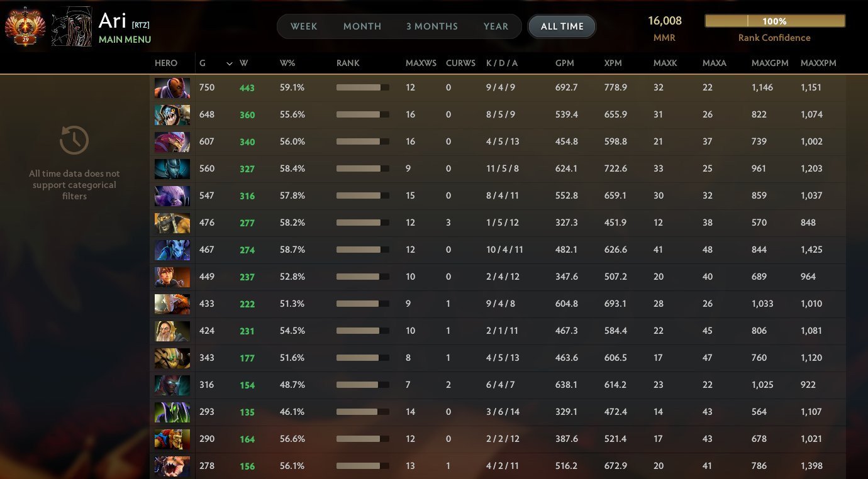
Task: Sort by the GPM column header
Action: (564, 63)
